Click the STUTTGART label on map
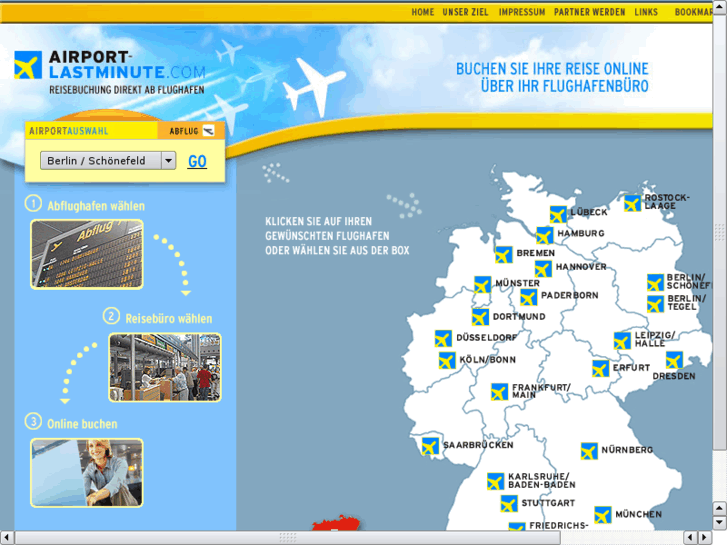This screenshot has height=545, width=727. click(x=548, y=503)
